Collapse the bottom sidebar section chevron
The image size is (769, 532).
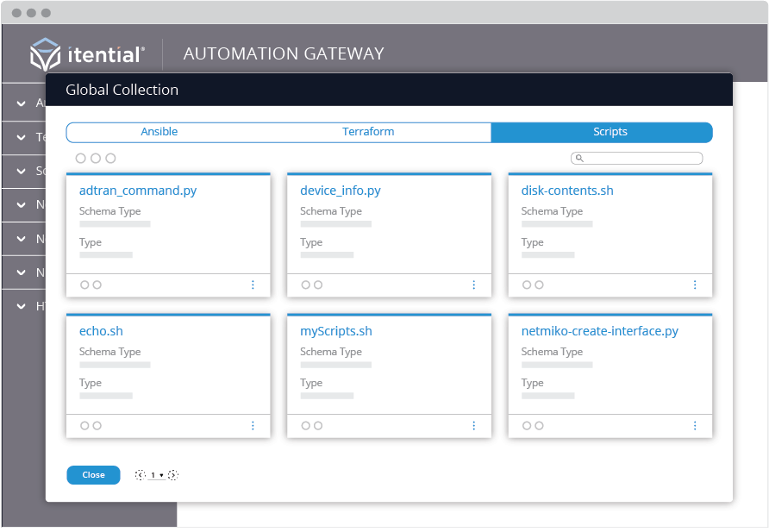(22, 305)
